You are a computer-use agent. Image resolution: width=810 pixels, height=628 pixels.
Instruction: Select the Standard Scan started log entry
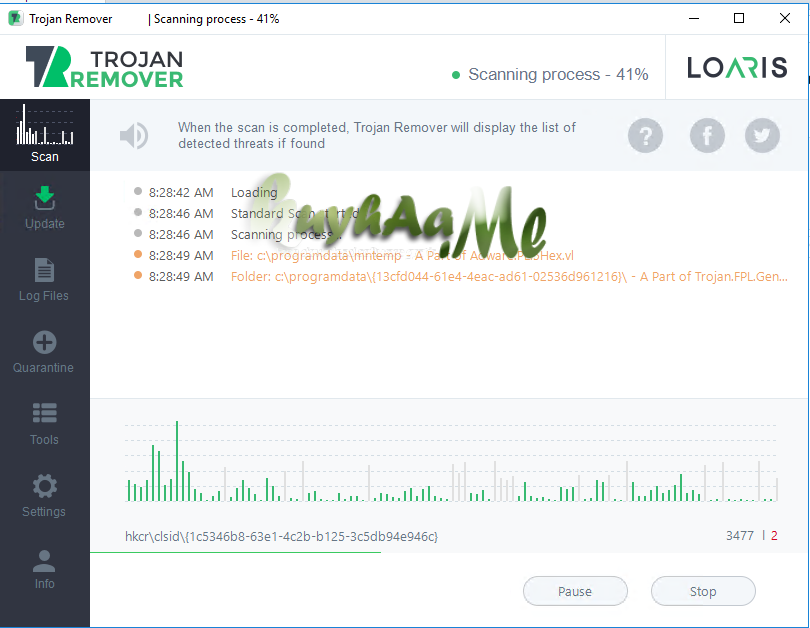247,213
